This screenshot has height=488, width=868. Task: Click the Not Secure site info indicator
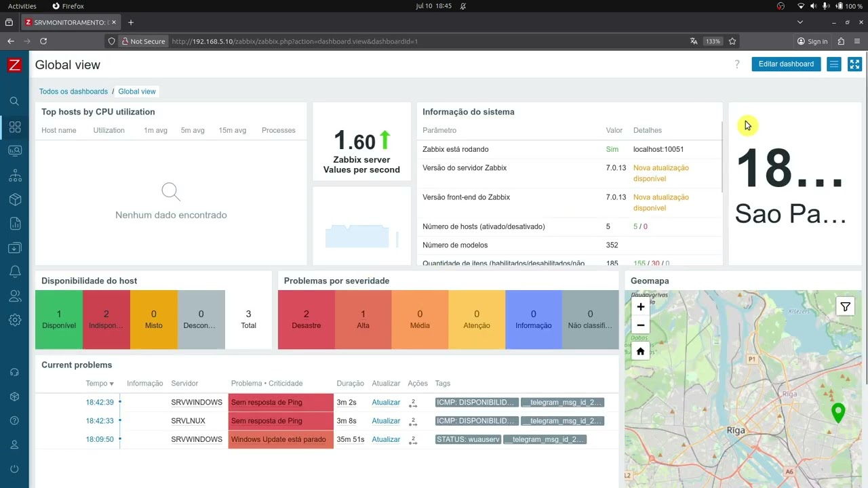pos(143,41)
